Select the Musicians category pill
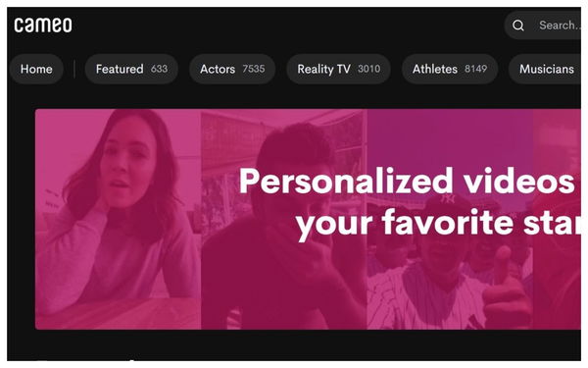Viewport: 588px width, 368px height. 545,69
